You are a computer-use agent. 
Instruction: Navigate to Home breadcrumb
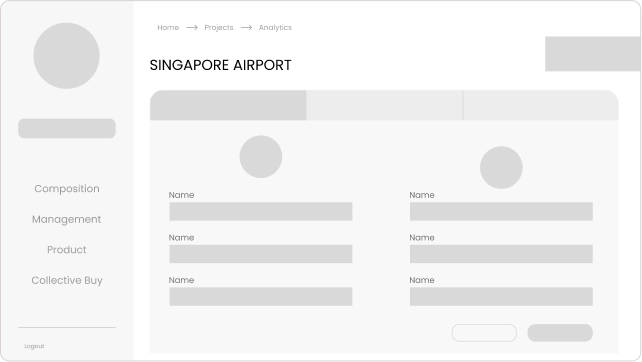[x=168, y=27]
